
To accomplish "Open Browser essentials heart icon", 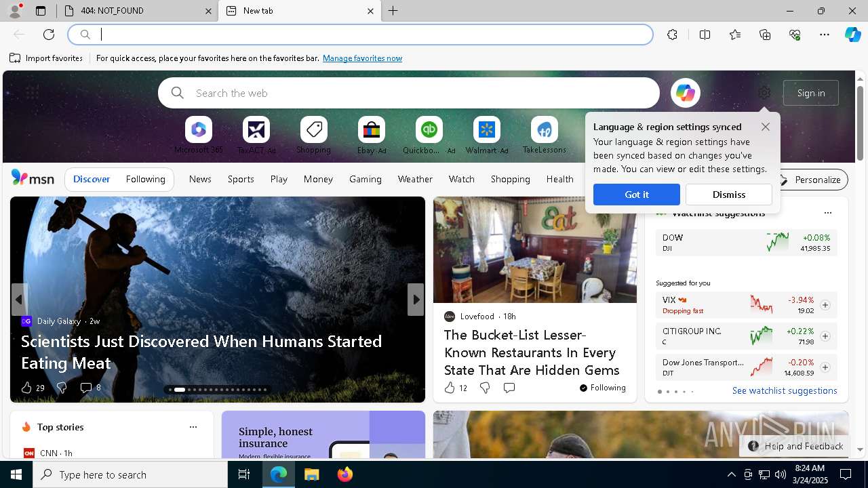I will (795, 35).
